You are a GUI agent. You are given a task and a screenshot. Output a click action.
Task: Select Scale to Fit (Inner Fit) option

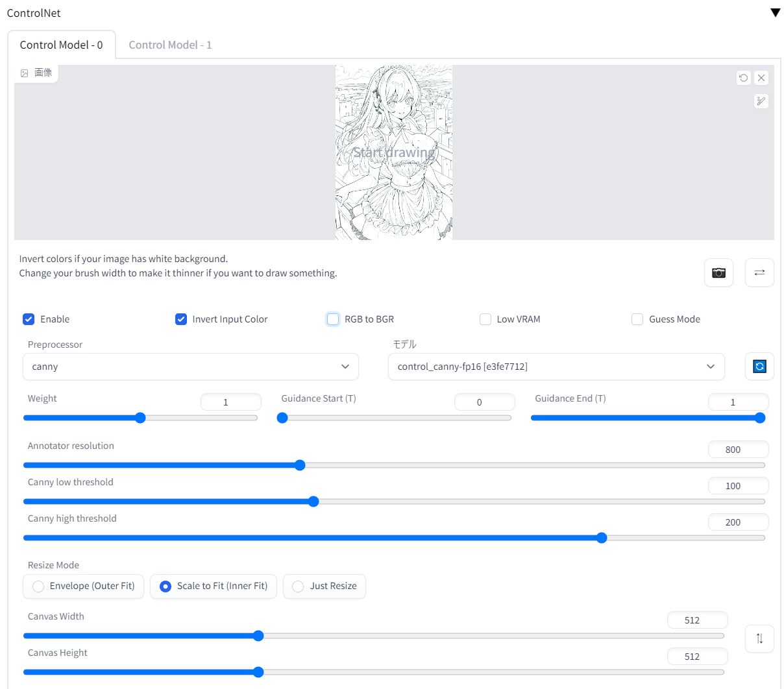pos(214,586)
